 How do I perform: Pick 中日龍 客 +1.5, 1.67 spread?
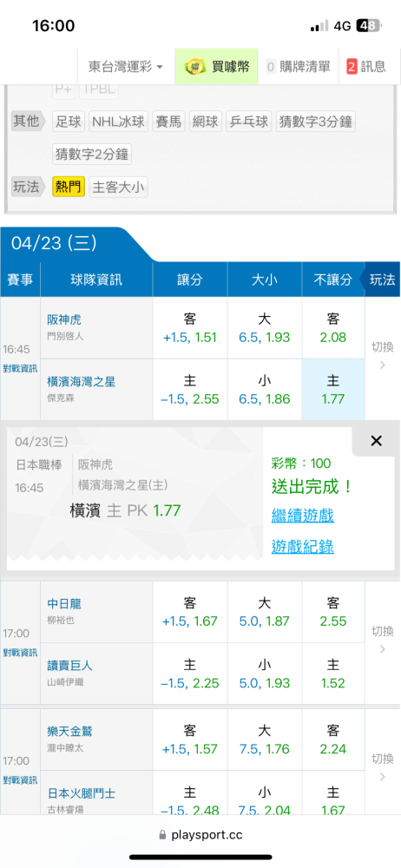pyautogui.click(x=190, y=612)
